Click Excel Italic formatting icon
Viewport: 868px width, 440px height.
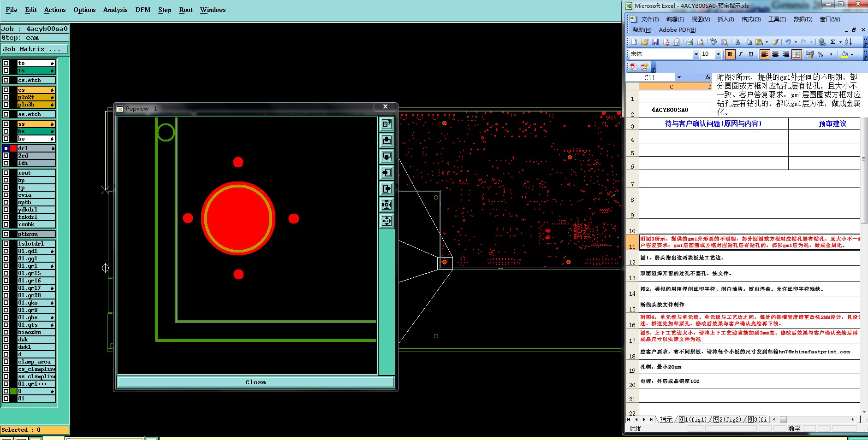[x=740, y=54]
